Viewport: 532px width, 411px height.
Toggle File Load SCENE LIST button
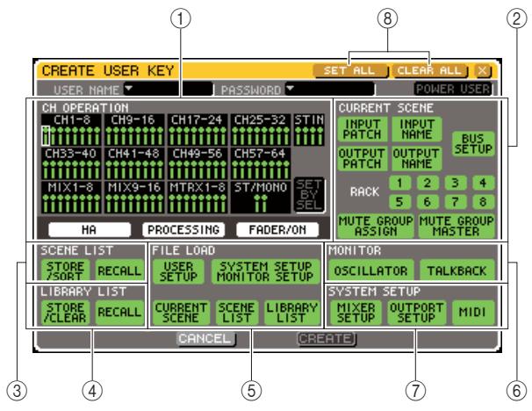point(237,313)
